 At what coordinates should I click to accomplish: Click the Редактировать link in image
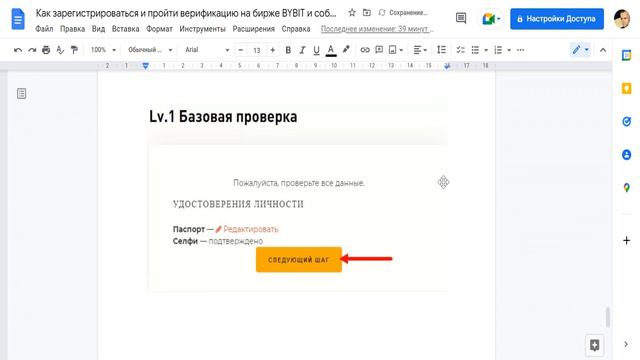251,229
